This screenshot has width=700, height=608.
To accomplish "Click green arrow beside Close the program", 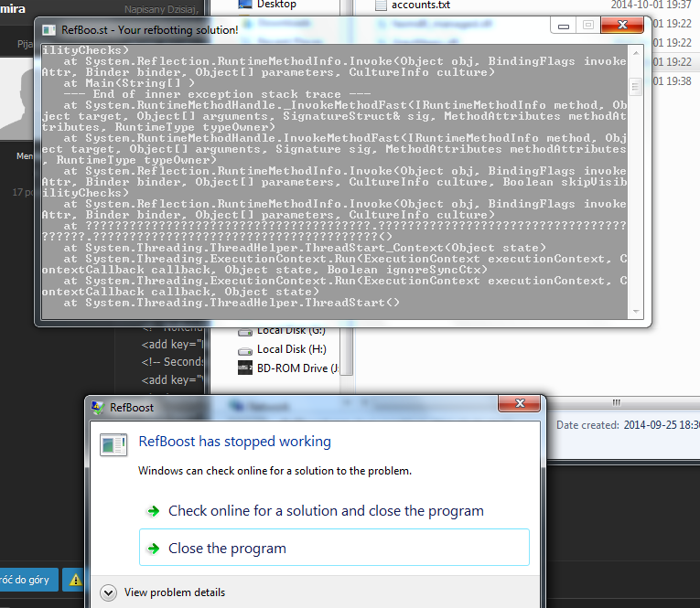I will coord(154,549).
